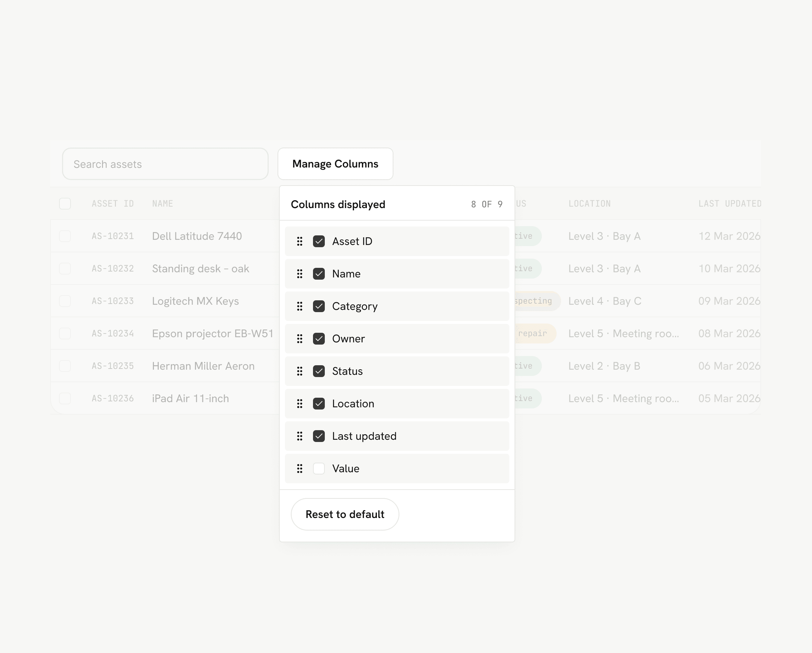Grab the drag handle for Status
Viewport: 812px width, 653px height.
[299, 371]
